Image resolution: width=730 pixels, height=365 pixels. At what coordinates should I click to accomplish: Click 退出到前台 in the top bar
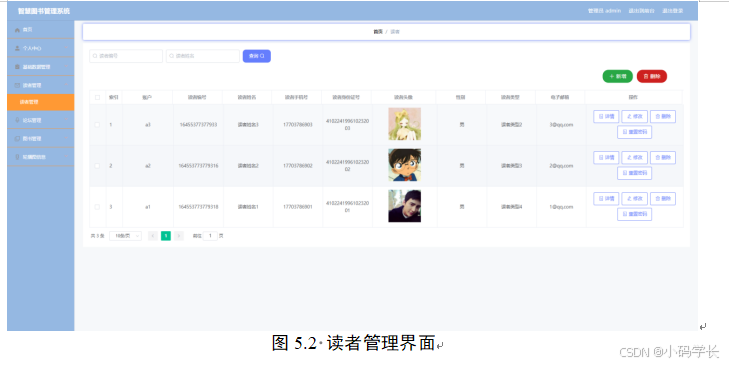point(642,11)
